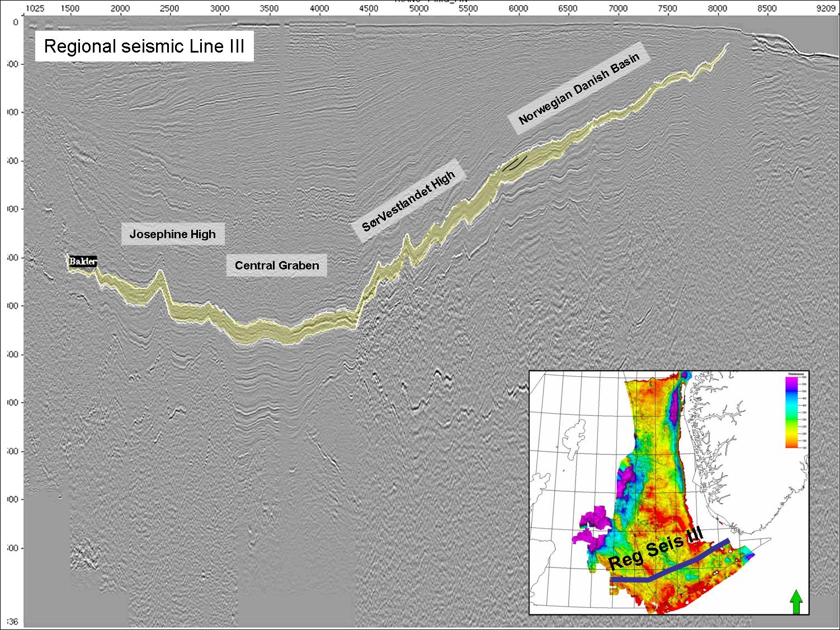Click the 'Regional seismic Line III' title box
840x630 pixels.
click(x=144, y=46)
